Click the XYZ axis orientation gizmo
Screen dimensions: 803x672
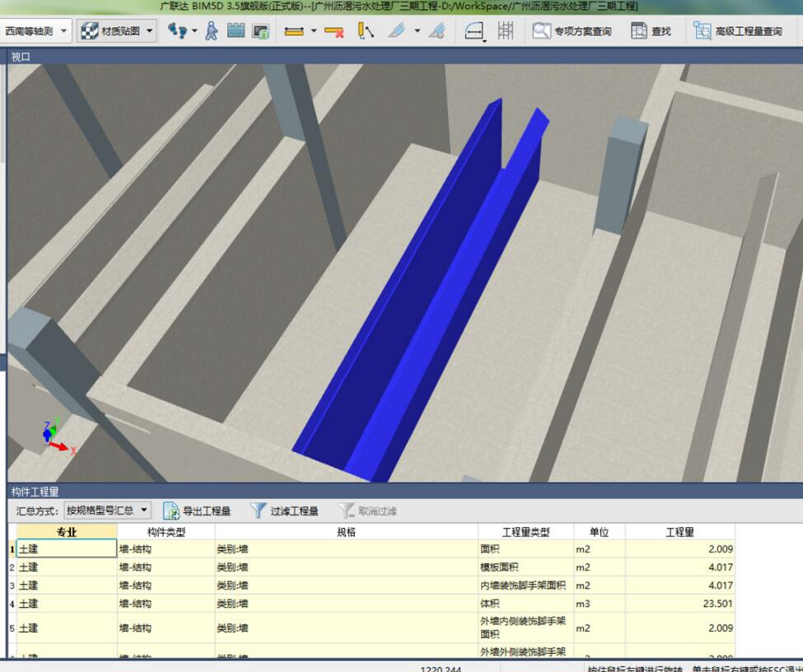[58, 436]
